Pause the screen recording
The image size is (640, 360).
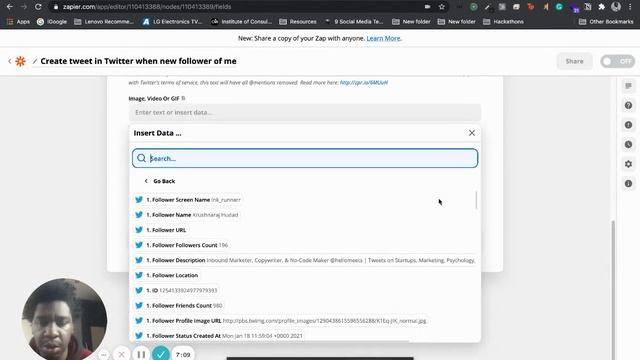[x=141, y=354]
